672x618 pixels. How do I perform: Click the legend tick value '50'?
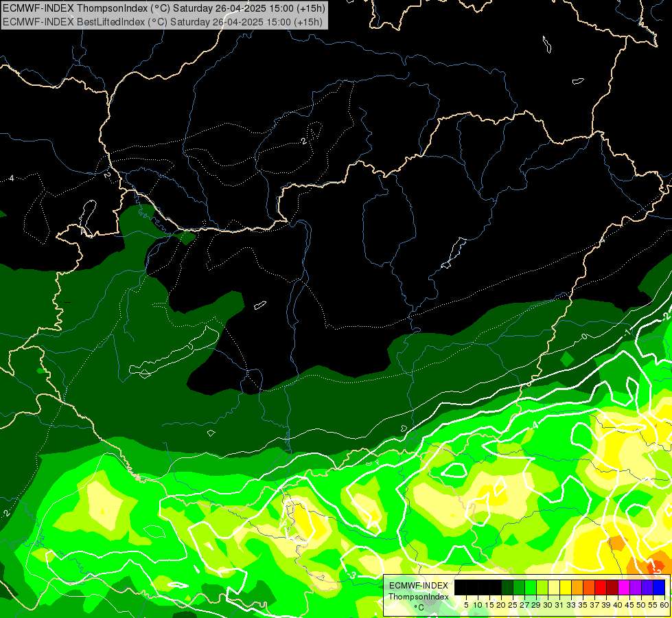[641, 605]
